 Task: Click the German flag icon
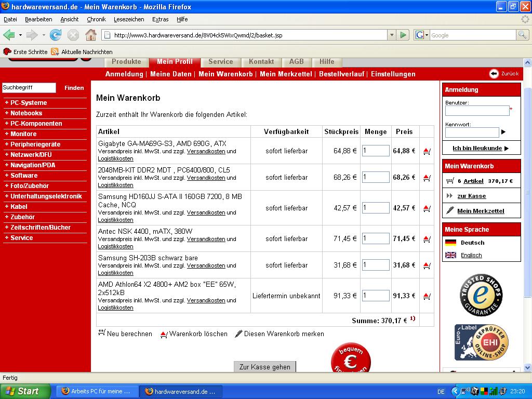(x=450, y=243)
